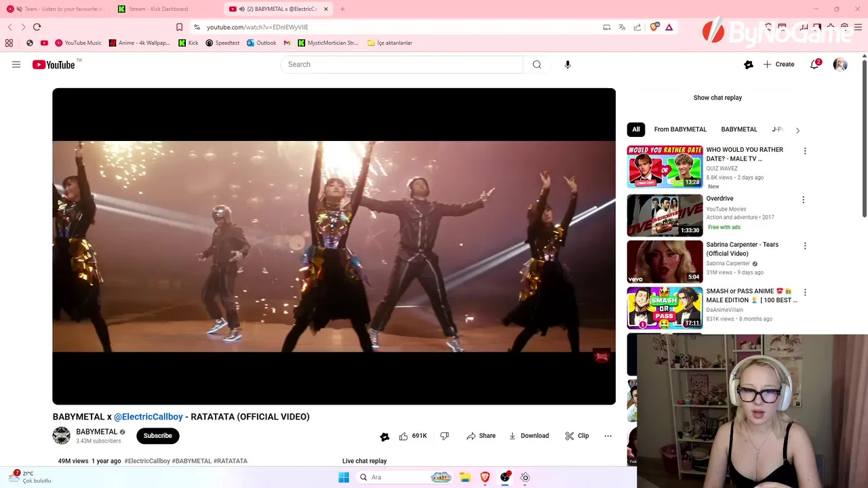Image resolution: width=868 pixels, height=488 pixels.
Task: Select the BABYMETAL filter chip
Action: (x=739, y=129)
